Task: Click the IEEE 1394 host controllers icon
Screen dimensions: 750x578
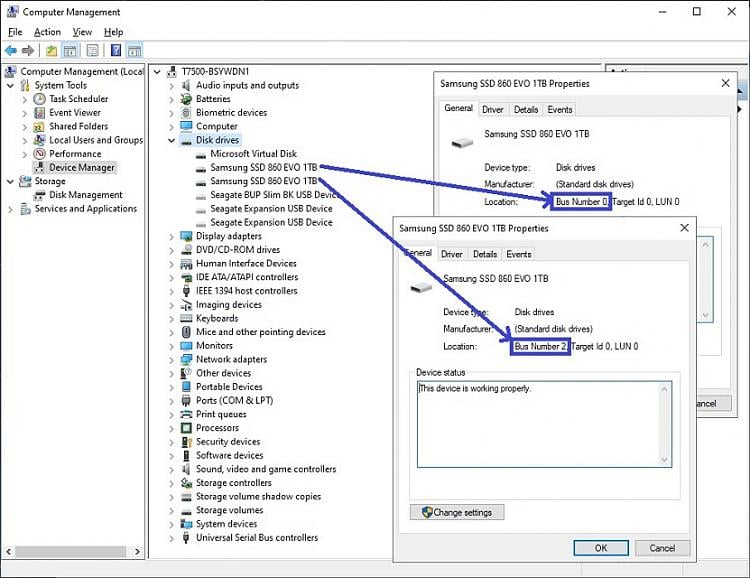Action: pos(186,291)
